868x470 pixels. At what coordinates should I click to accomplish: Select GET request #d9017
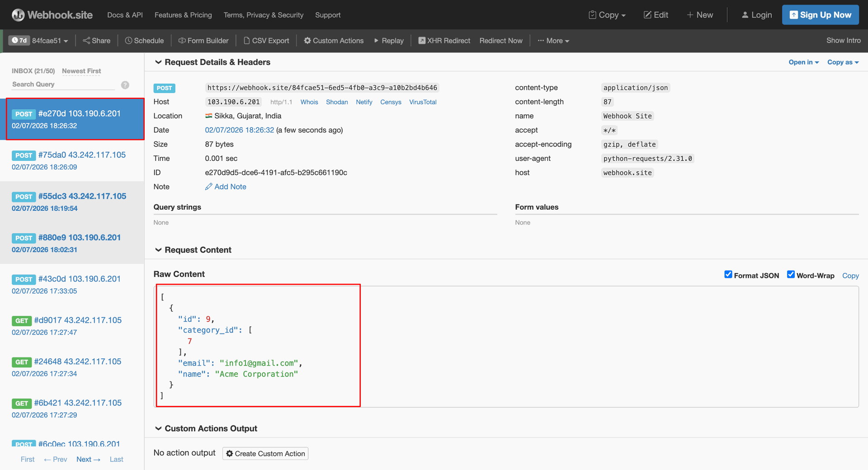[72, 326]
